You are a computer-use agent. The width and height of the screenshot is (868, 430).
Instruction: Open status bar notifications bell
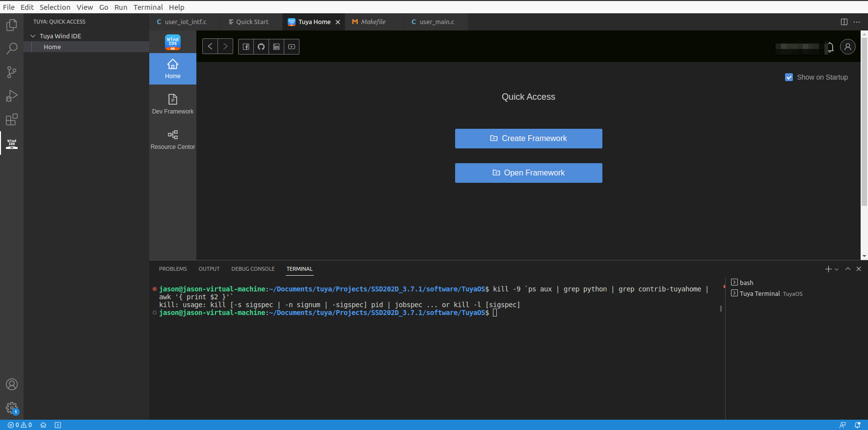tap(858, 425)
